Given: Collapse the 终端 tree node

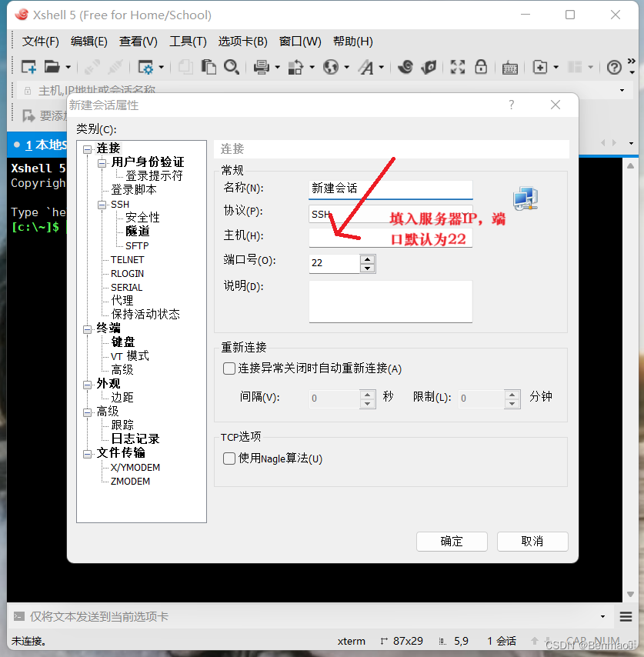Looking at the screenshot, I should click(x=87, y=329).
